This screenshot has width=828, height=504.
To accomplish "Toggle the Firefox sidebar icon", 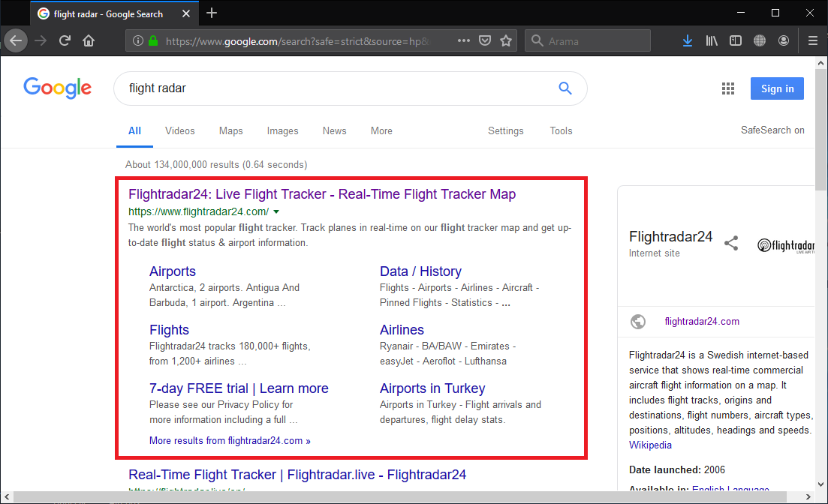I will click(x=736, y=41).
